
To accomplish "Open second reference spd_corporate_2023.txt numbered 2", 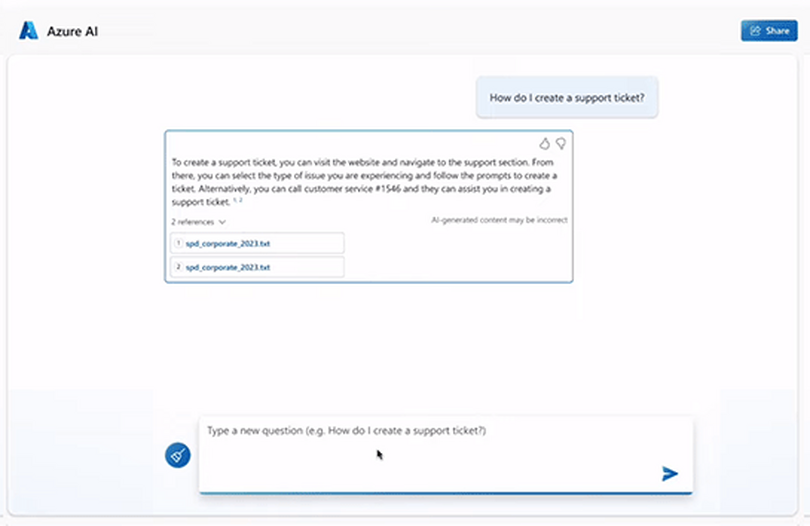I will [x=257, y=267].
